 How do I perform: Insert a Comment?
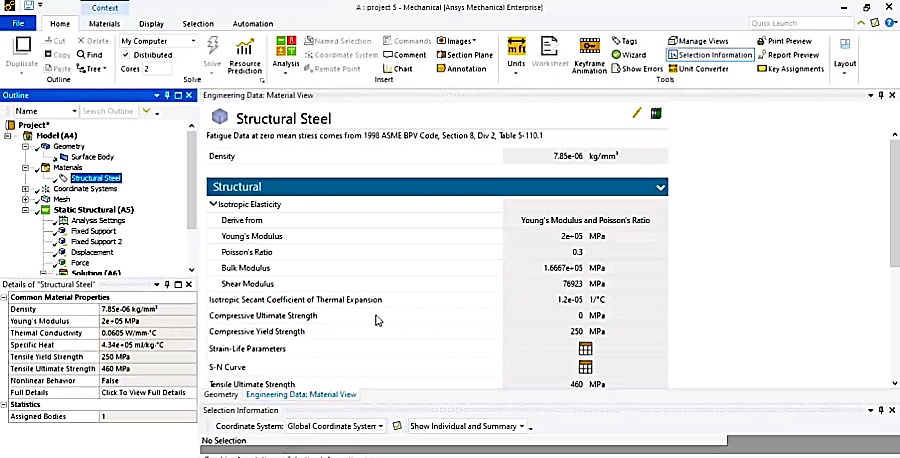[x=405, y=55]
